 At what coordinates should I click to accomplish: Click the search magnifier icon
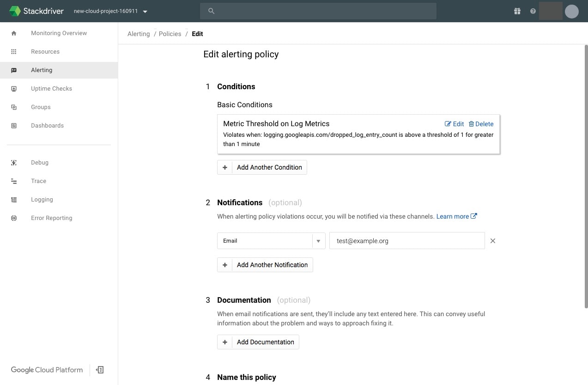click(x=211, y=11)
